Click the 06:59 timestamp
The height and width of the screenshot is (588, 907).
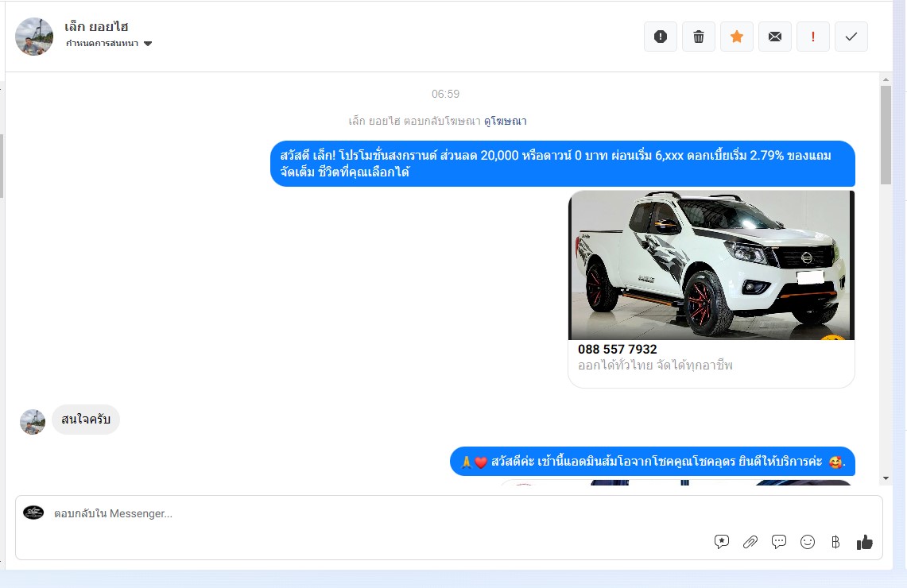pos(445,94)
